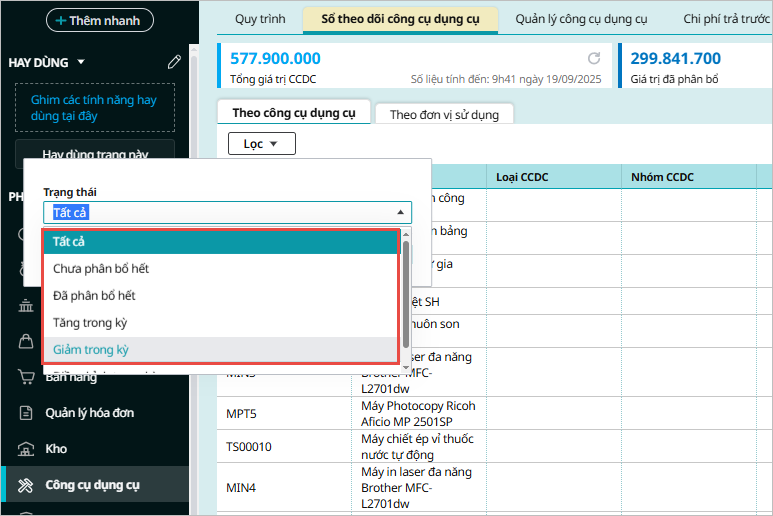
Task: Switch to 'Theo đơn vị sử dụng' tab
Action: [444, 114]
